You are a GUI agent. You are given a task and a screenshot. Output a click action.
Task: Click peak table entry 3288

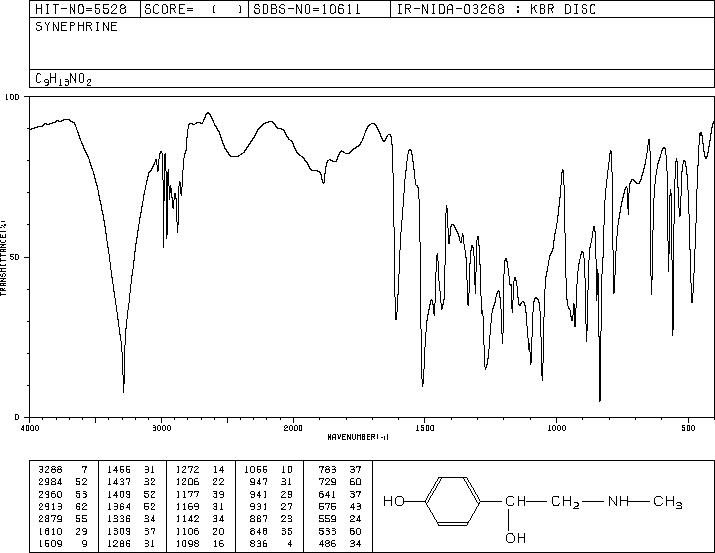click(50, 469)
